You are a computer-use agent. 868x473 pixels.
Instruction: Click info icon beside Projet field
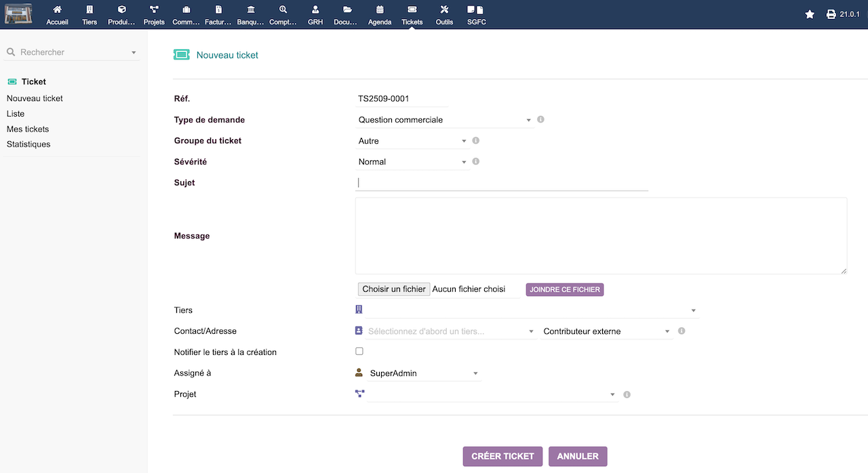pyautogui.click(x=627, y=394)
